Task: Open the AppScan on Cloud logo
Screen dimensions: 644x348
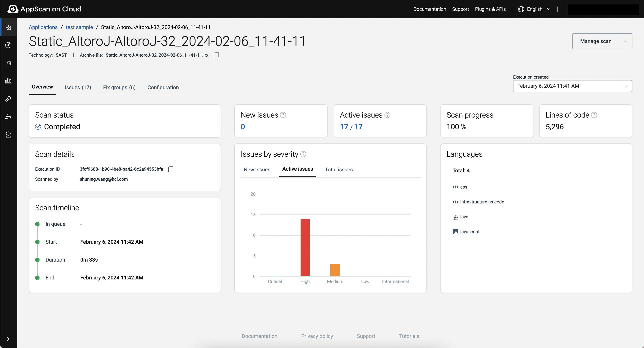Action: click(x=44, y=9)
